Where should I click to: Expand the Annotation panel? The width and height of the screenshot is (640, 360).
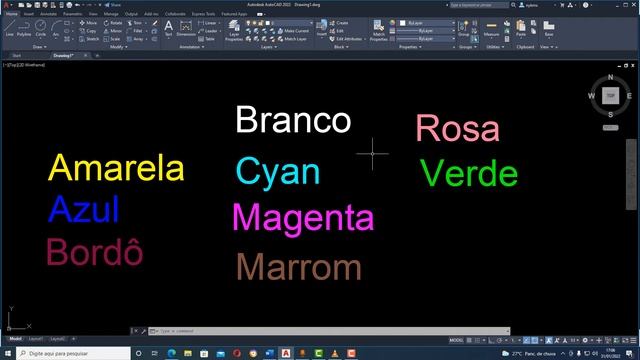click(192, 47)
